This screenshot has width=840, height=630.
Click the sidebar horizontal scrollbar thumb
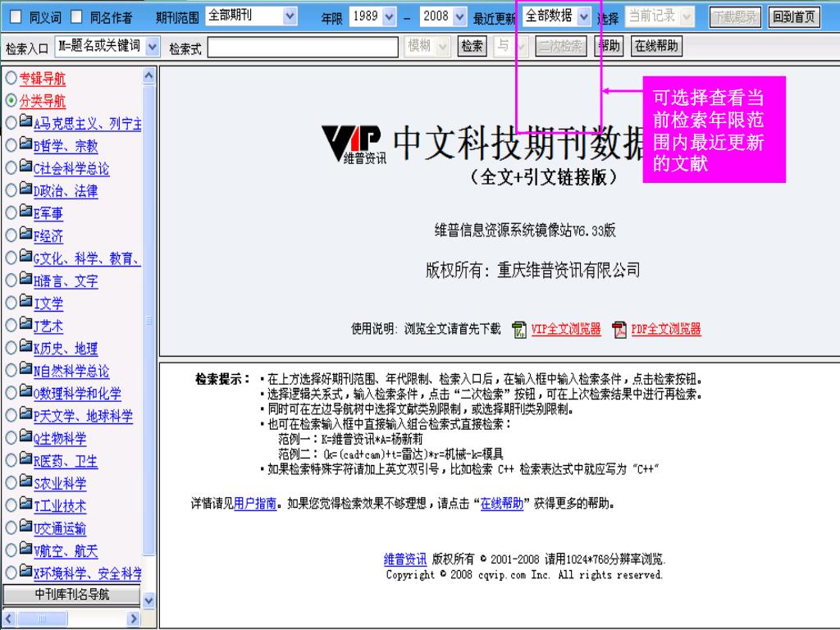pos(42,619)
